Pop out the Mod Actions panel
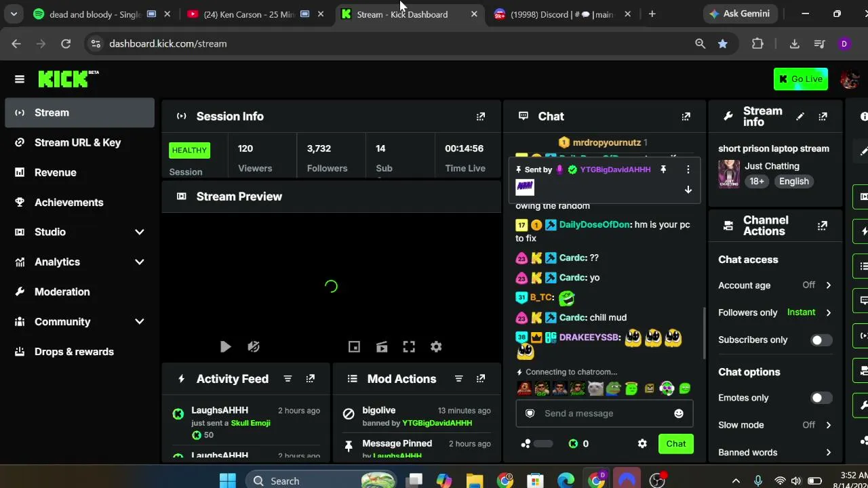Image resolution: width=868 pixels, height=488 pixels. coord(481,379)
